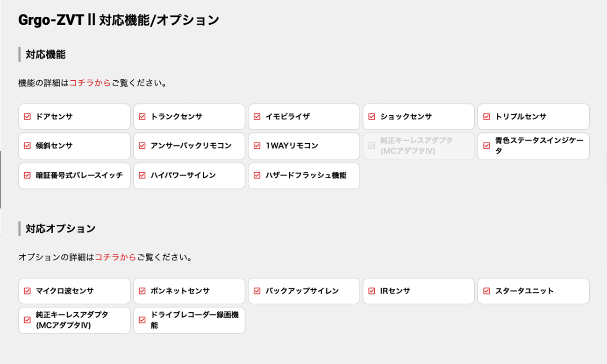Open the コチラから link for 機能の詳細
This screenshot has height=364, width=607.
(90, 84)
